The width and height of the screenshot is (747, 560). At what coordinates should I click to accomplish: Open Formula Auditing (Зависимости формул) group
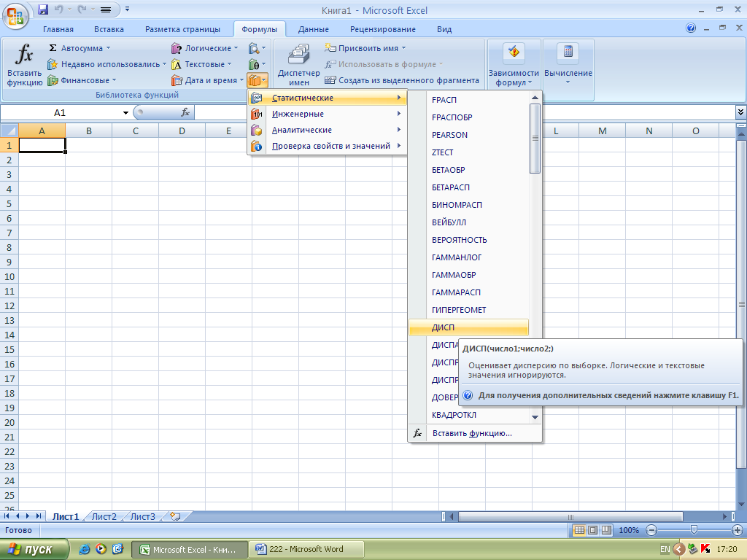coord(514,65)
